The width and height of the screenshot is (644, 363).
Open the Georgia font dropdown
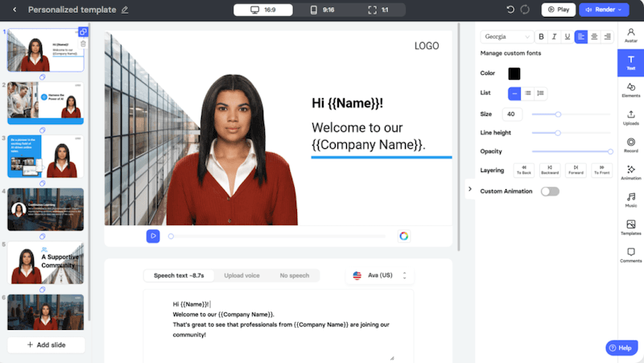point(507,36)
